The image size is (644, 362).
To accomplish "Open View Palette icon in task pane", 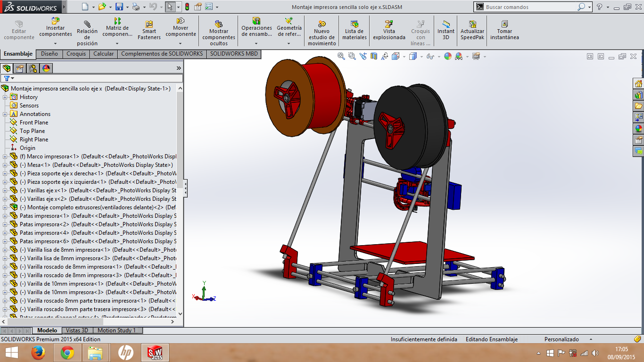I will coord(638,117).
